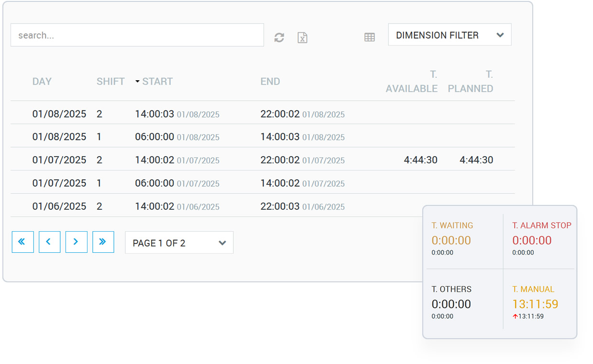Select the T. MANUAL 13:11:59 tile

(x=539, y=302)
